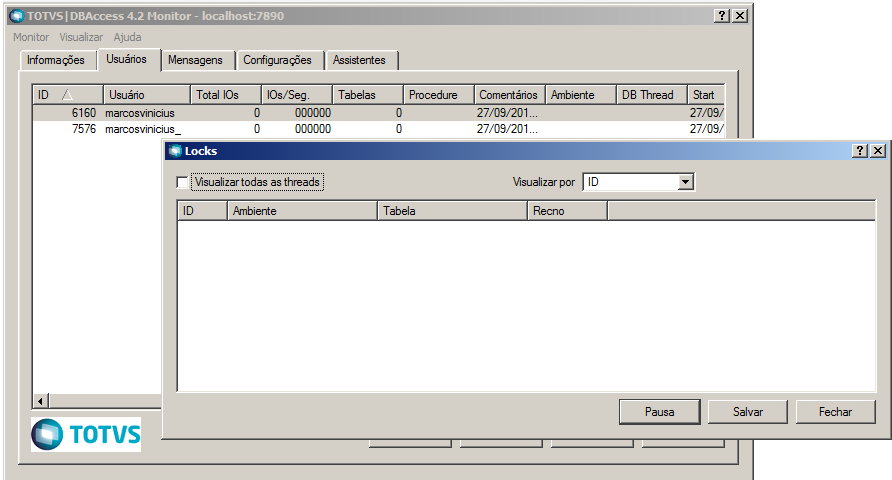Click the Pausa button
Viewport: 892px width, 480px height.
pos(659,412)
